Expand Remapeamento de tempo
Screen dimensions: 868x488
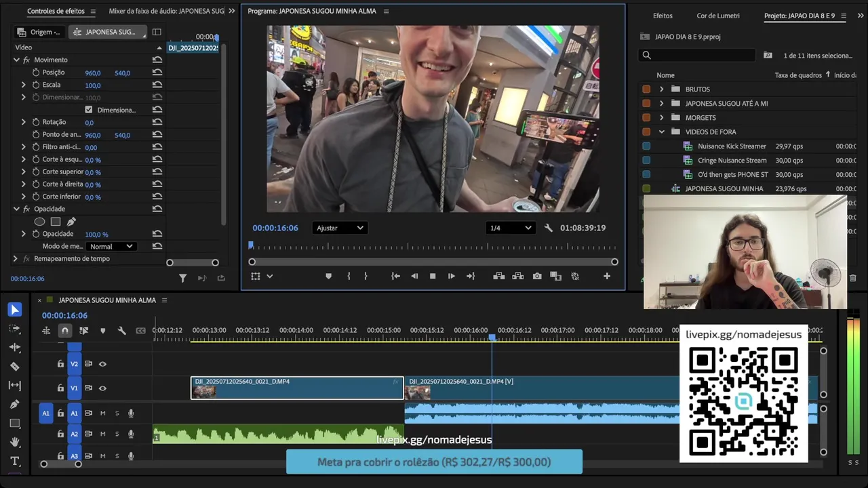coord(16,259)
